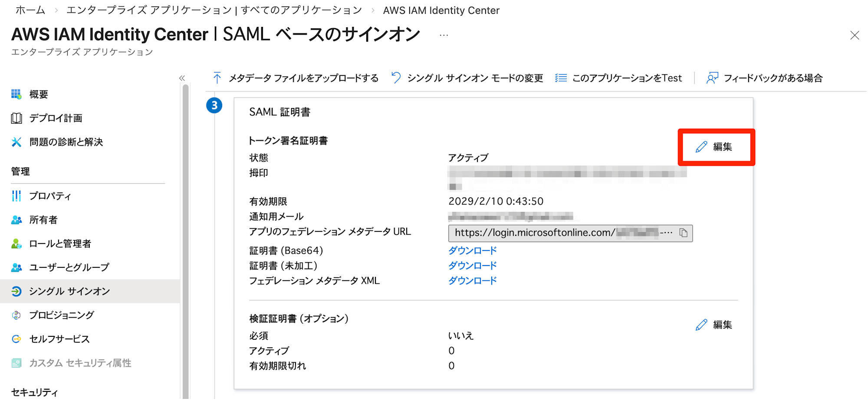
Task: Click the metadata file upload icon
Action: coord(217,78)
